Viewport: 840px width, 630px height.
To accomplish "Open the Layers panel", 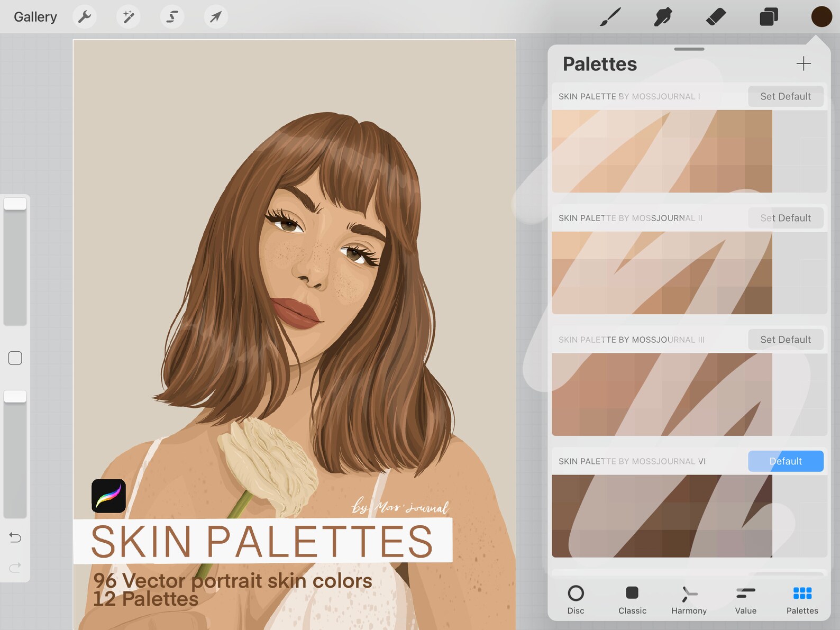I will (x=769, y=17).
